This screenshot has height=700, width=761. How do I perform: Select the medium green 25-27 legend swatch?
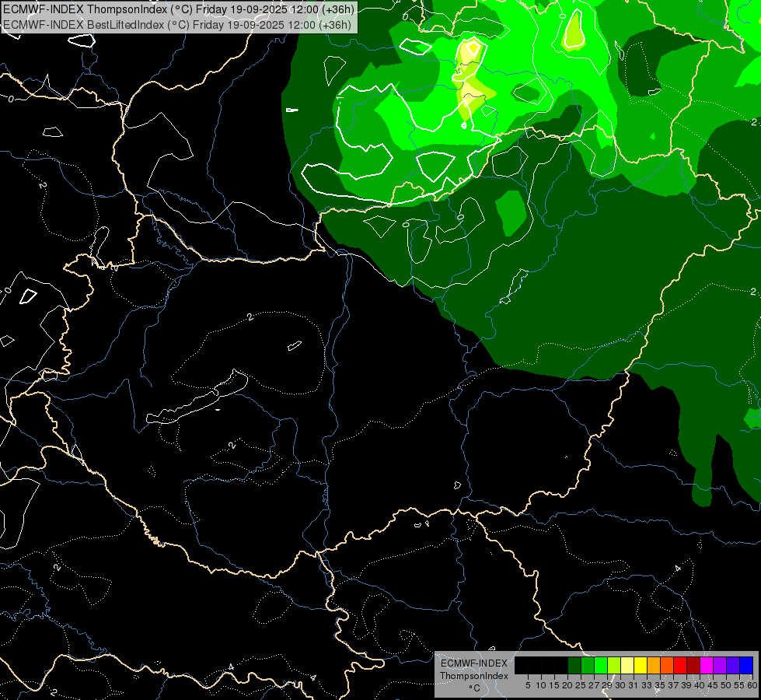588,665
